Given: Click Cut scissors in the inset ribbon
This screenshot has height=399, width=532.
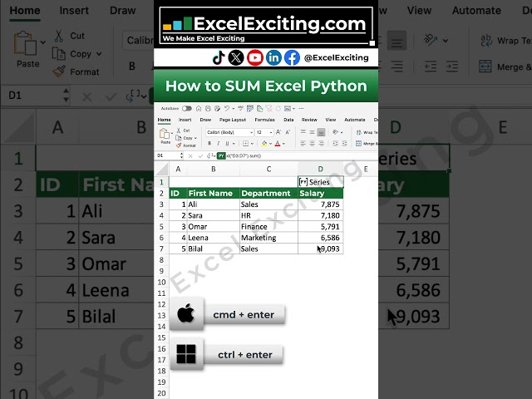Looking at the screenshot, I should 183,131.
